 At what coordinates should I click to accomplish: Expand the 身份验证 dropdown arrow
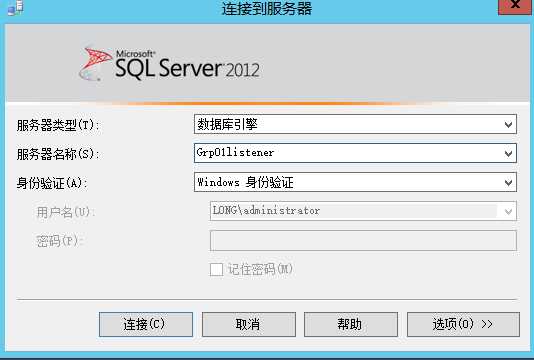(508, 183)
